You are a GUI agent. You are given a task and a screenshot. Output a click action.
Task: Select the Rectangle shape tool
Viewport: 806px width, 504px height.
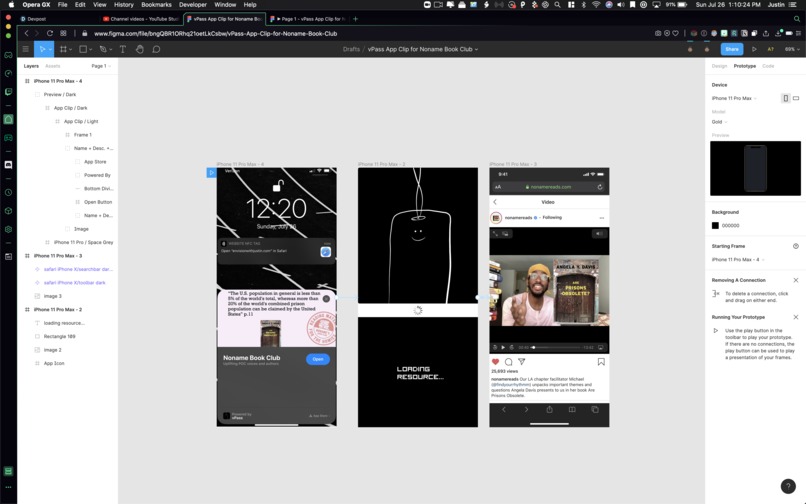(x=82, y=49)
